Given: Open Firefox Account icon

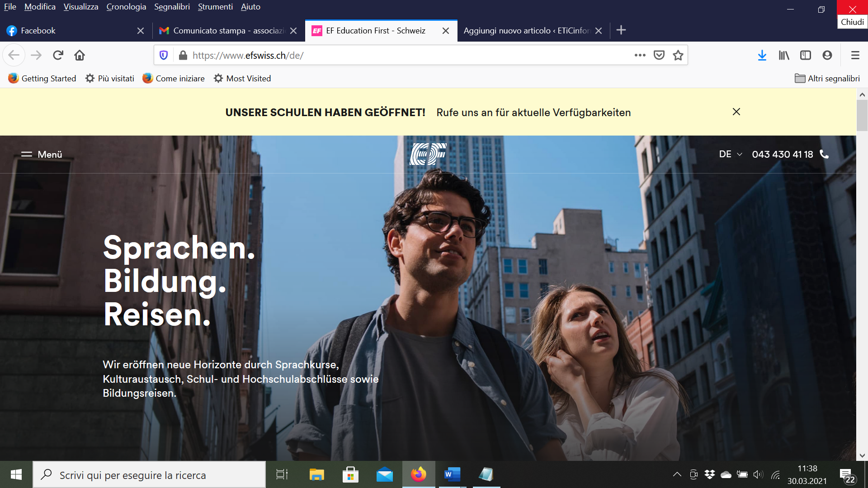Looking at the screenshot, I should tap(827, 55).
